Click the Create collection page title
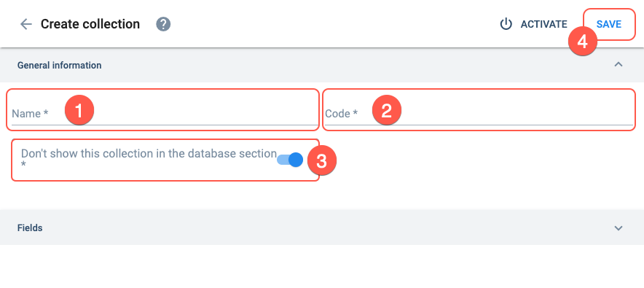The image size is (644, 288). (90, 24)
